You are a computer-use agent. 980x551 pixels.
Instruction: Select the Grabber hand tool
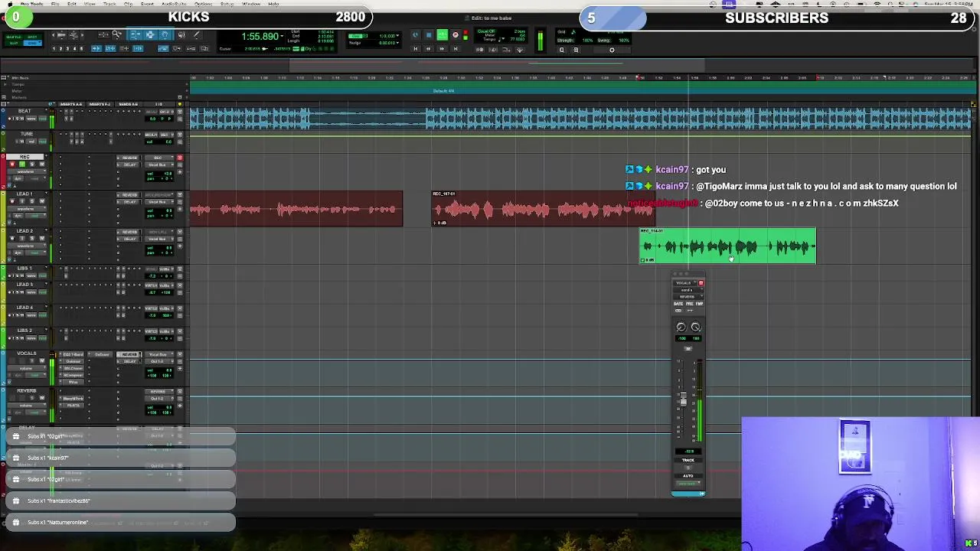165,35
